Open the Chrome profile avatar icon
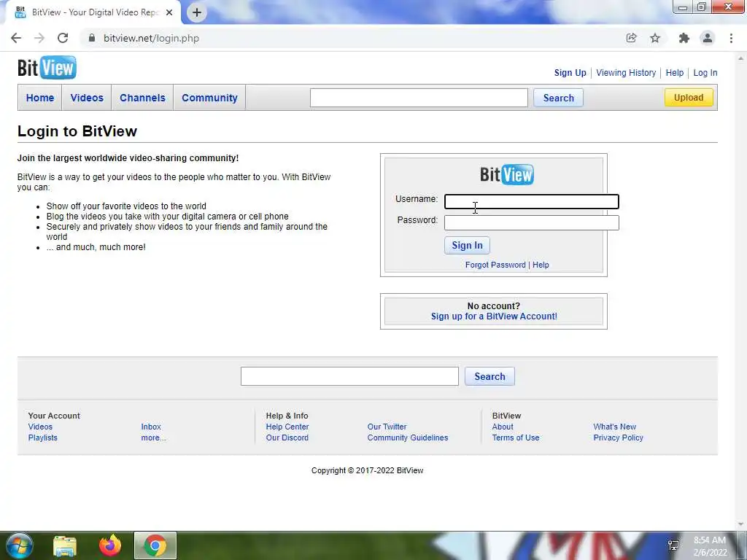 point(708,38)
